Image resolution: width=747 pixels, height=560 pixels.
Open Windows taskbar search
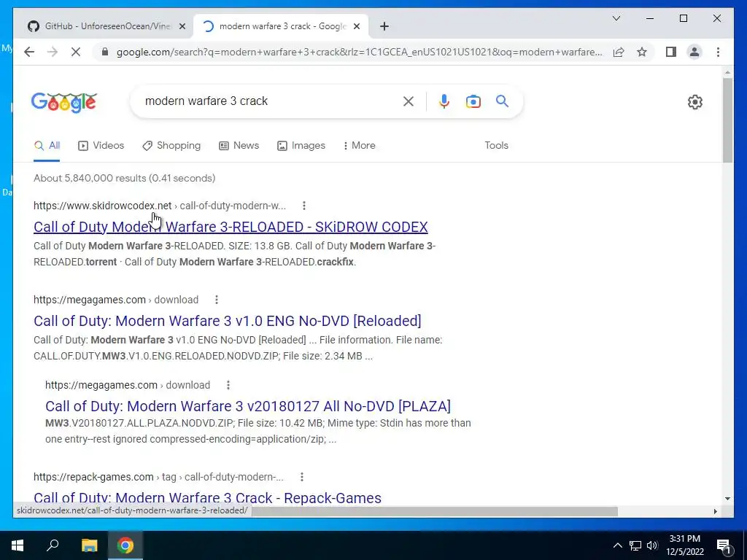53,545
